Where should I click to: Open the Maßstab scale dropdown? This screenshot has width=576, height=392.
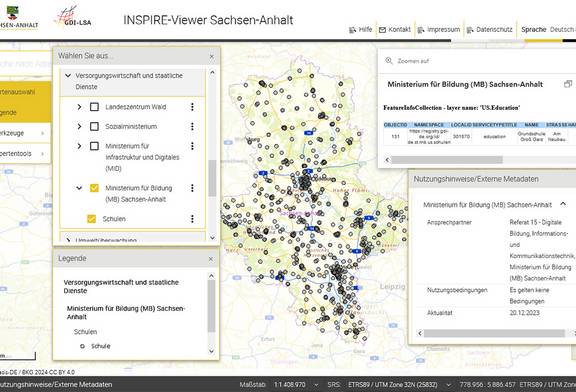(x=316, y=385)
